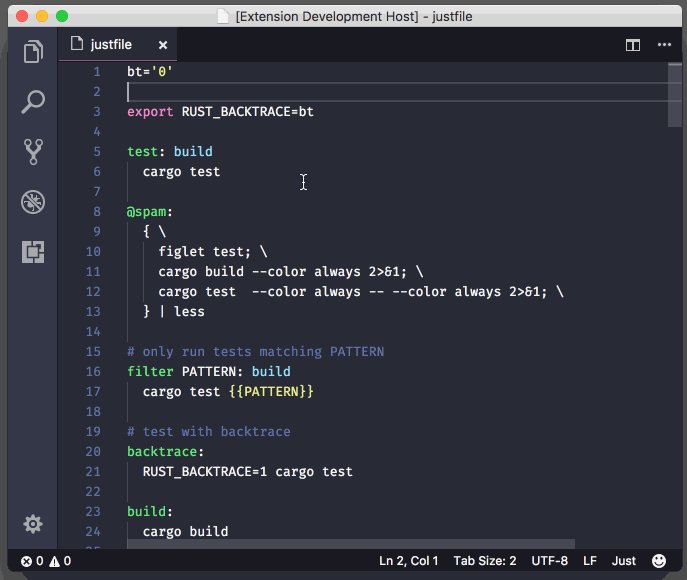Image resolution: width=687 pixels, height=580 pixels.
Task: Click "build" dependency on line 5
Action: (x=193, y=152)
